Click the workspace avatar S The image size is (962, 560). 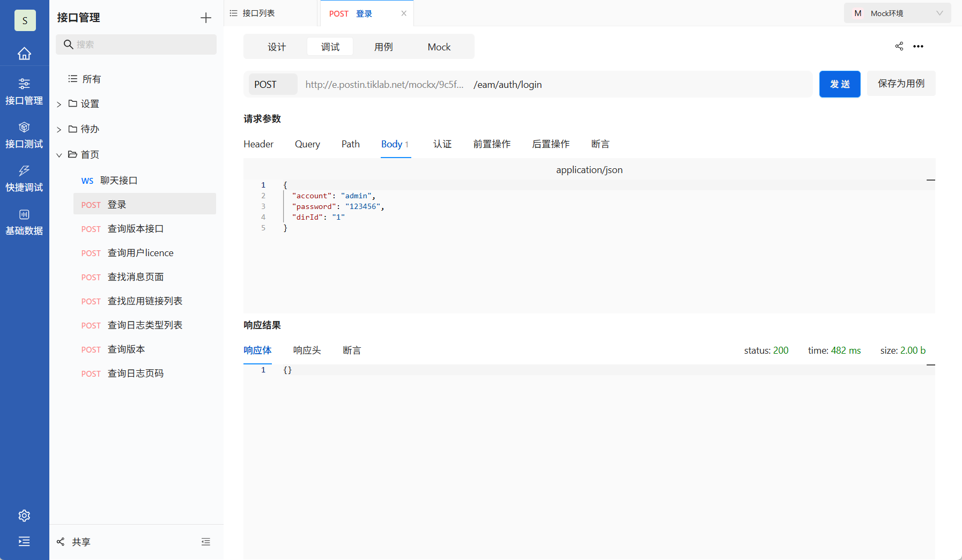tap(25, 20)
